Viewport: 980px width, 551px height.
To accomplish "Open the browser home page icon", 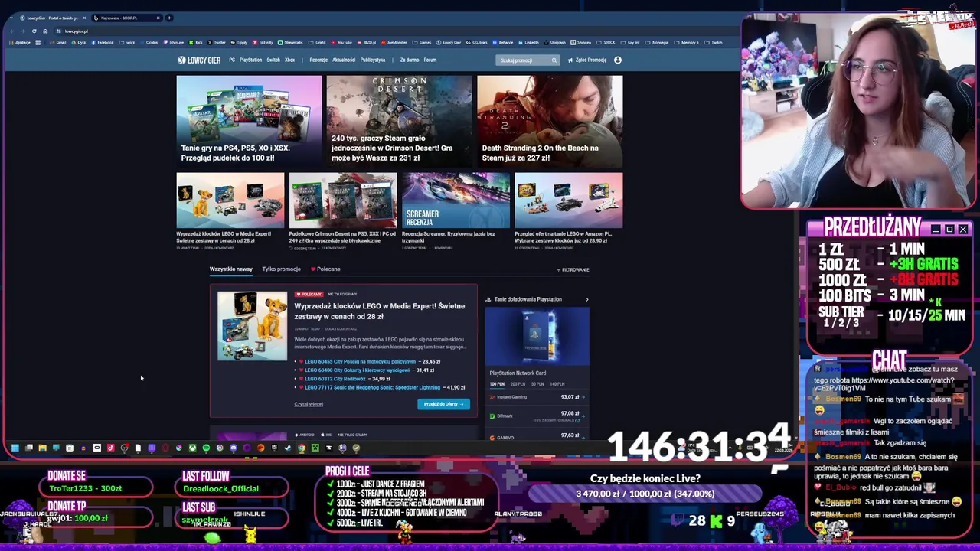I will tap(45, 31).
